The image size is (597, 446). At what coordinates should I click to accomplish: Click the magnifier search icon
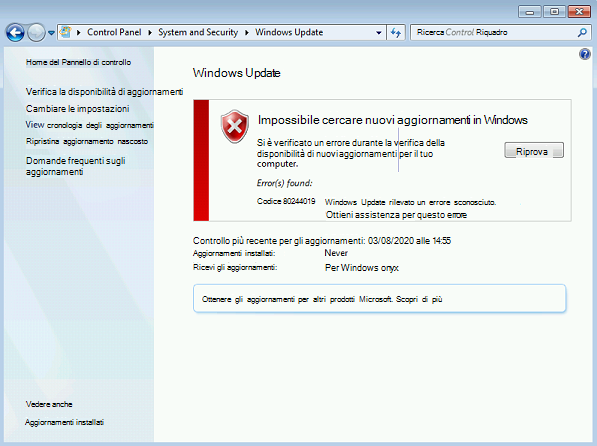(582, 33)
